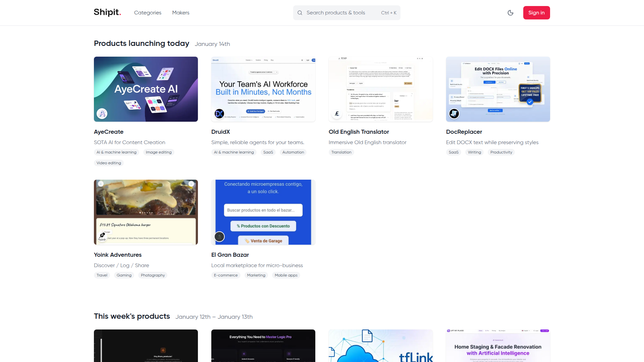Select the Photography tag
This screenshot has width=644, height=362.
(153, 275)
